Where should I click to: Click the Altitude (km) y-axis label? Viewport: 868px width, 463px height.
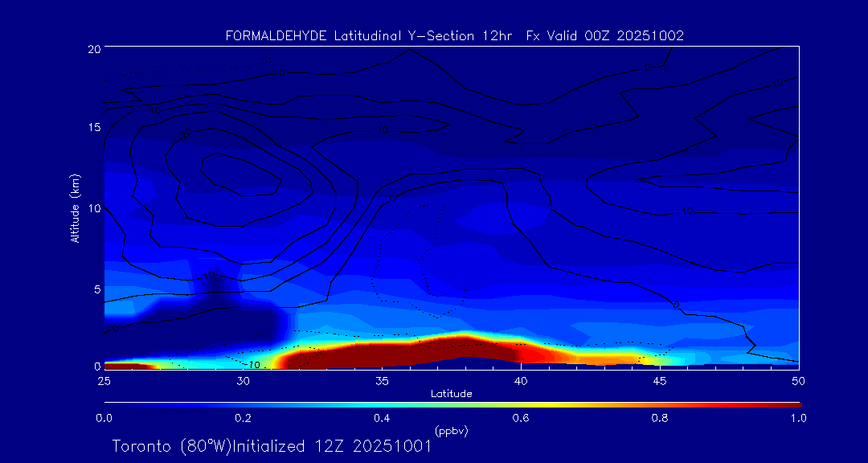point(76,207)
